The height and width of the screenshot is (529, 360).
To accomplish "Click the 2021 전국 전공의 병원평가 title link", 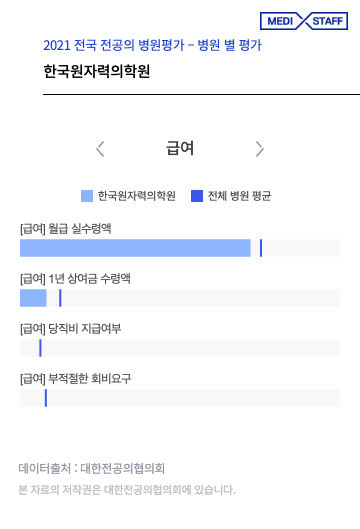I will click(152, 45).
